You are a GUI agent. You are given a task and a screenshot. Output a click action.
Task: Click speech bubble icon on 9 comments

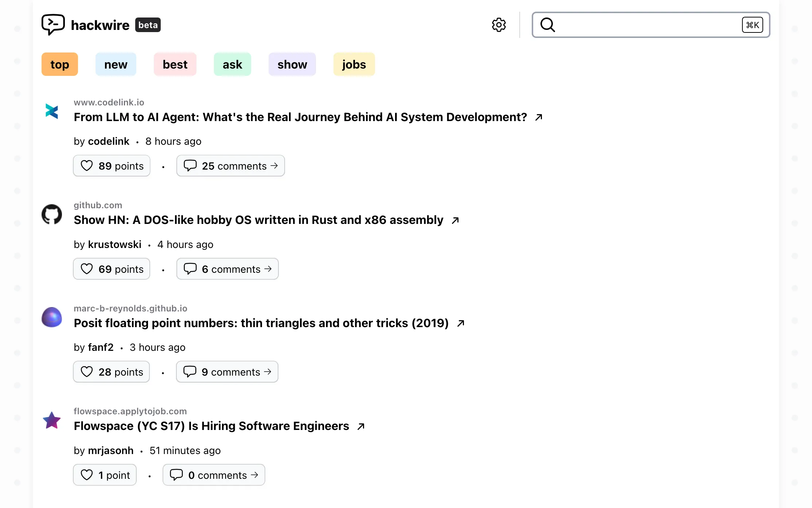[x=190, y=372]
